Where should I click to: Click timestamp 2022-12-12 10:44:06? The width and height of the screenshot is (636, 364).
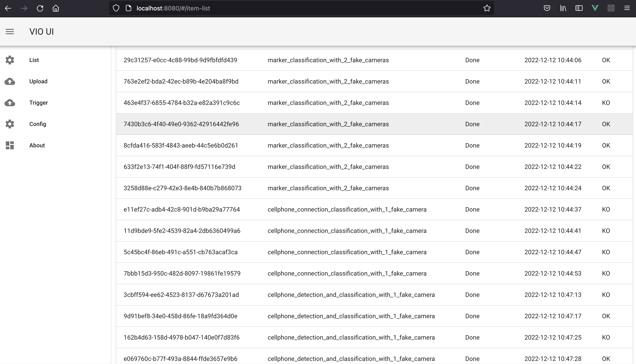tap(553, 60)
